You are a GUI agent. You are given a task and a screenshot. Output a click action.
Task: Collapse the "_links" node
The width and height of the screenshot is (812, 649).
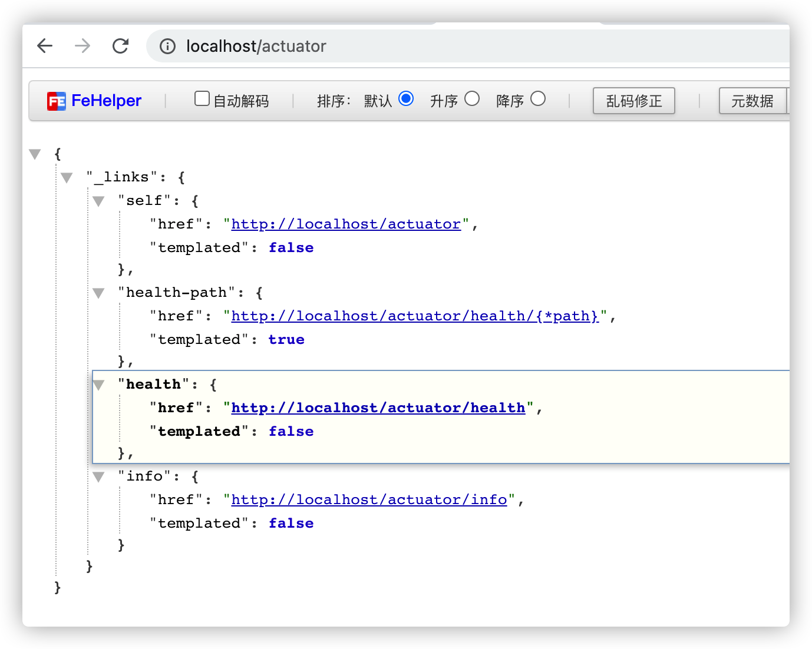67,178
